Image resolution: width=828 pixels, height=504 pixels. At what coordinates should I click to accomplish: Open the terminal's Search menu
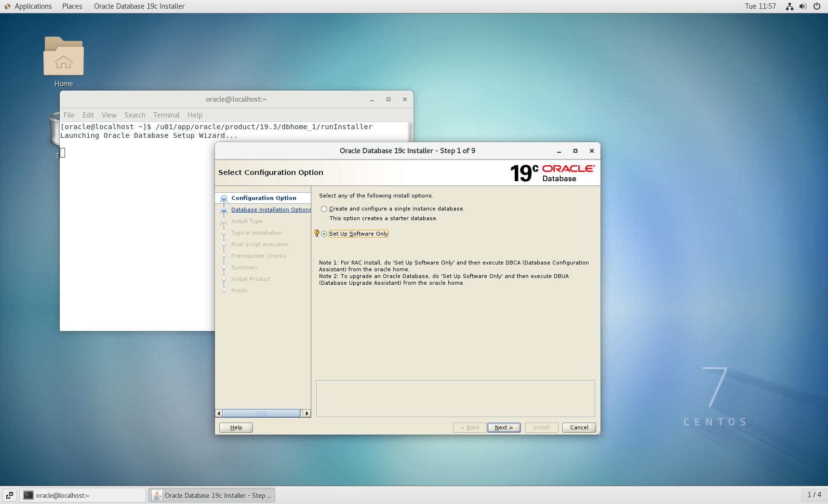click(x=135, y=115)
